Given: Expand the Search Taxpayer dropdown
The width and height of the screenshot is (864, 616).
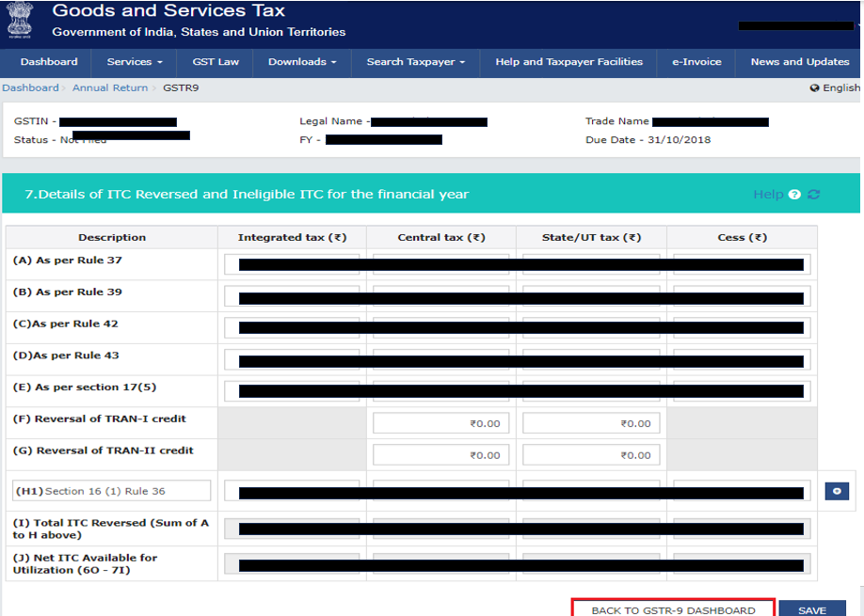Looking at the screenshot, I should point(416,62).
